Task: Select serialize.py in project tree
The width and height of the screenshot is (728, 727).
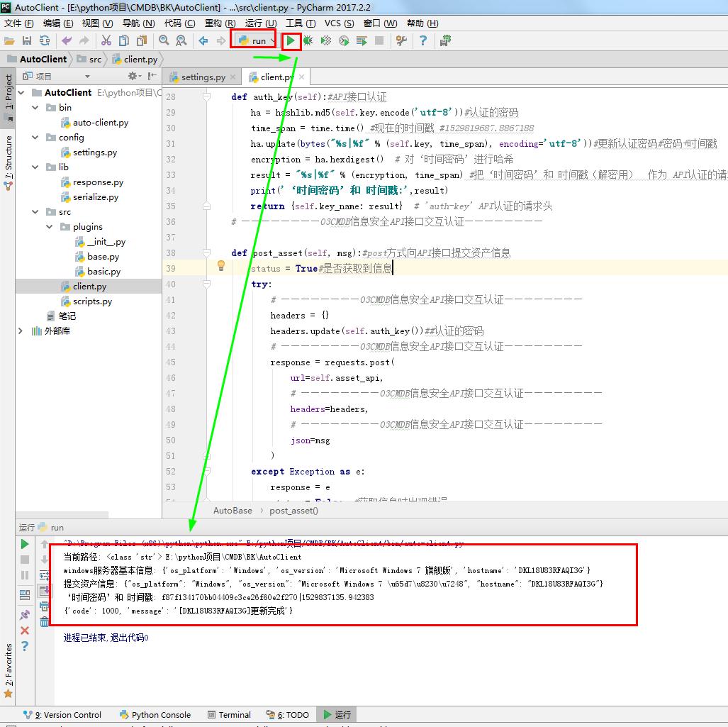Action: pyautogui.click(x=89, y=197)
